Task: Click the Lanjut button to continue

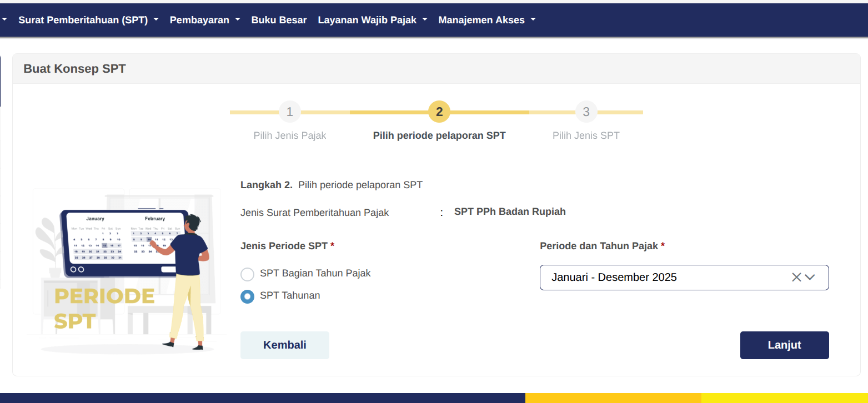Action: (x=784, y=345)
